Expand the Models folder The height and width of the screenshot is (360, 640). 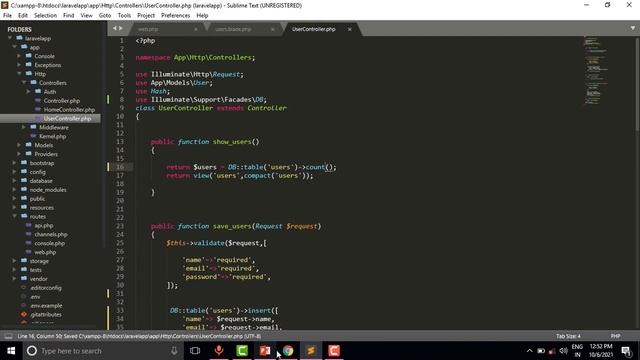point(19,145)
